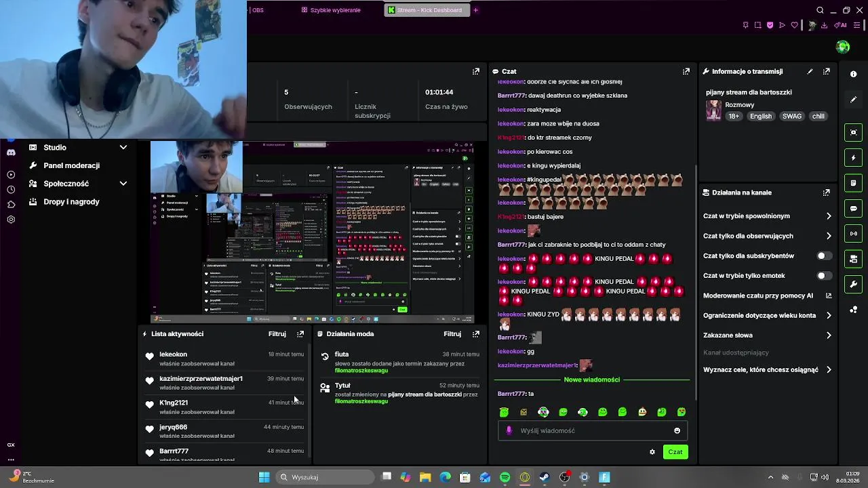
Task: Insert the first green emote below chat
Action: tap(504, 412)
